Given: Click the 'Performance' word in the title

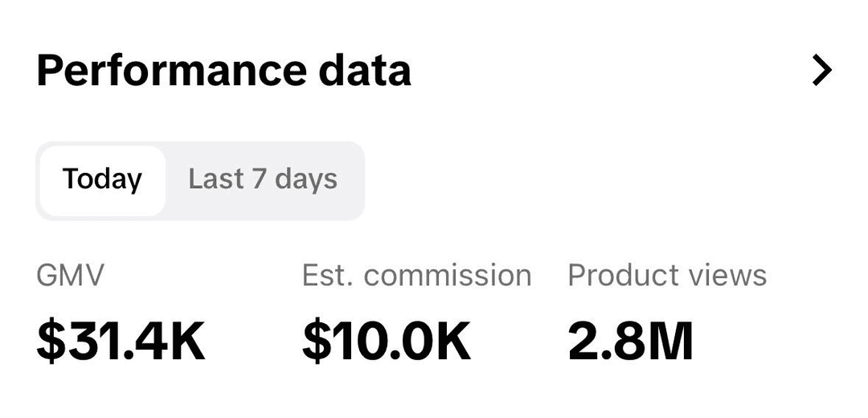Looking at the screenshot, I should pyautogui.click(x=170, y=71).
